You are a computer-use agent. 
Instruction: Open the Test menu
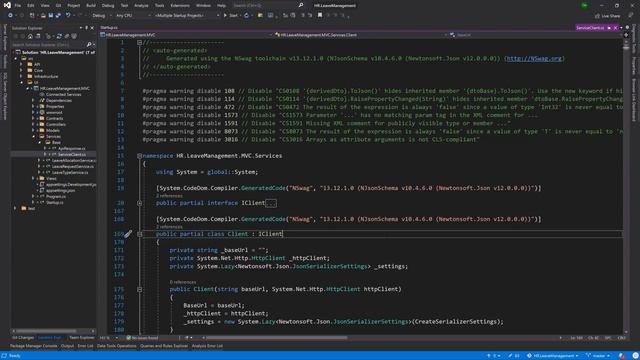(x=124, y=5)
